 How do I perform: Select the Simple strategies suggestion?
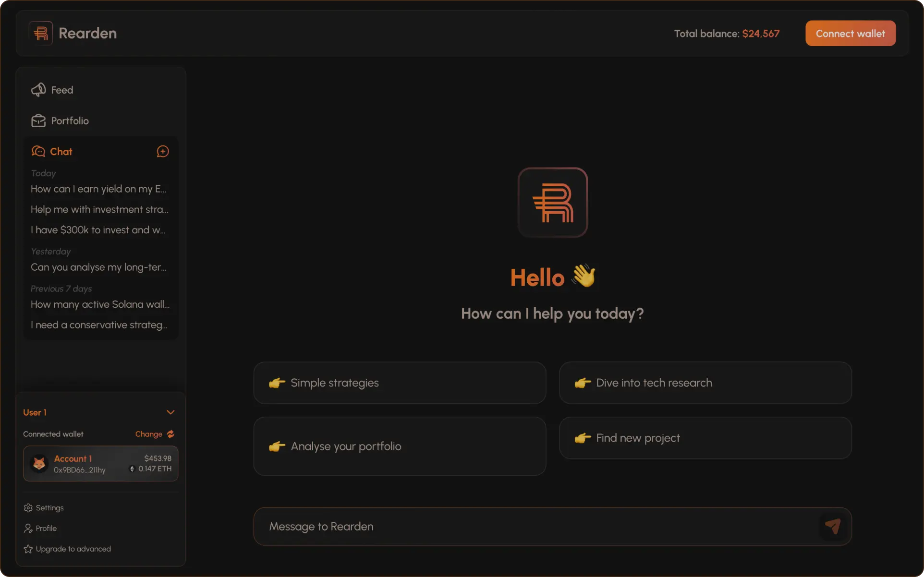(x=400, y=383)
